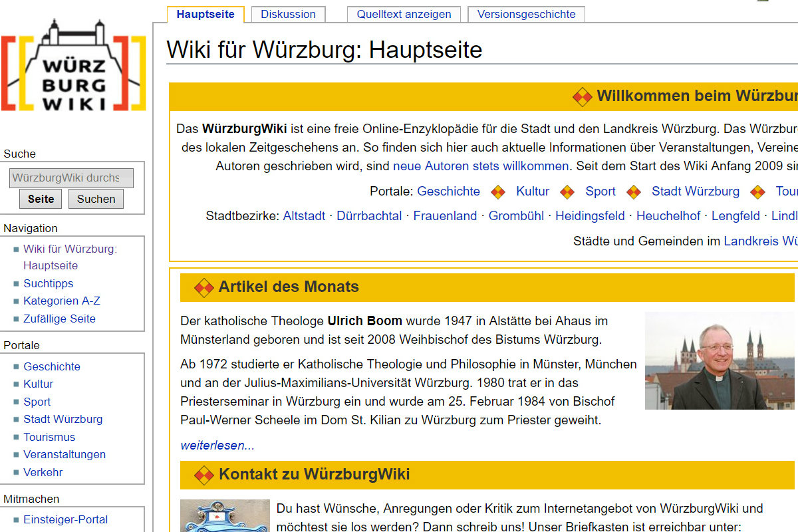Click the WürzburgWiki logo
Image resolution: width=798 pixels, height=532 pixels.
click(x=73, y=65)
